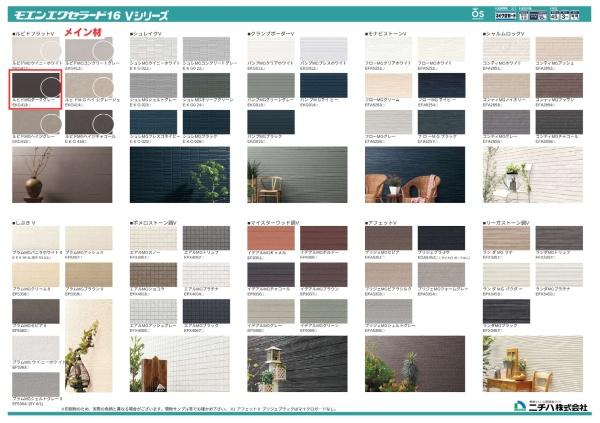Screen dimensions: 600x423
Task: Select the シュレMGコンクリートグレー swatch
Action: point(207,49)
